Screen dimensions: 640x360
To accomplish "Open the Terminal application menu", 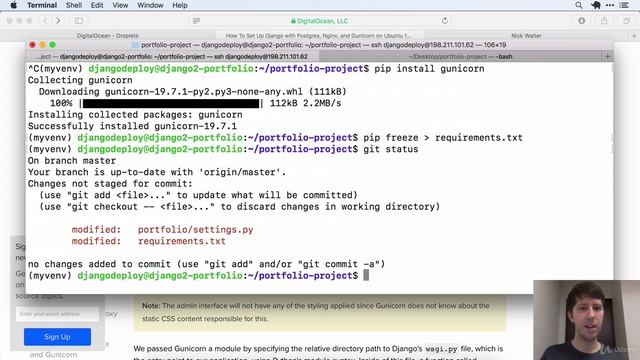I will point(42,5).
